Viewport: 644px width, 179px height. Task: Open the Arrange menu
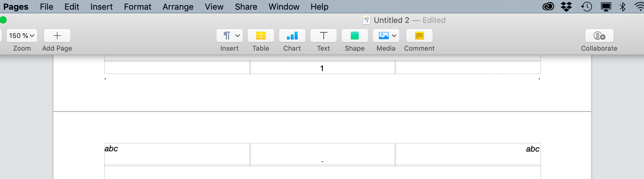178,7
